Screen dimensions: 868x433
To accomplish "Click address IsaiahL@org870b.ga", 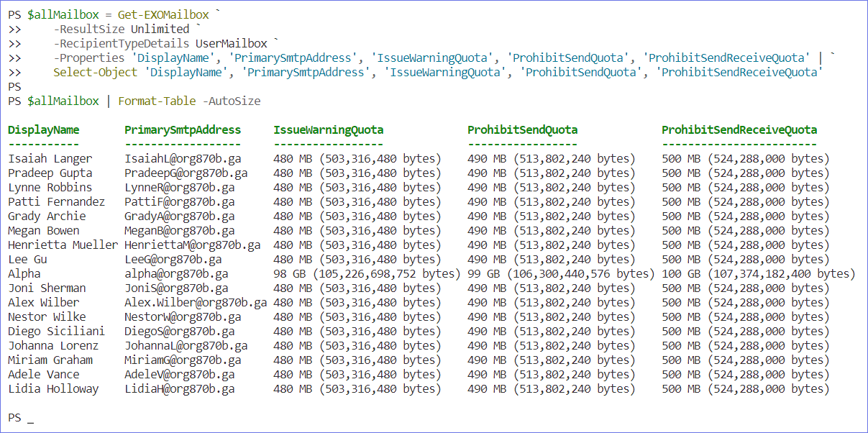I will pos(183,159).
